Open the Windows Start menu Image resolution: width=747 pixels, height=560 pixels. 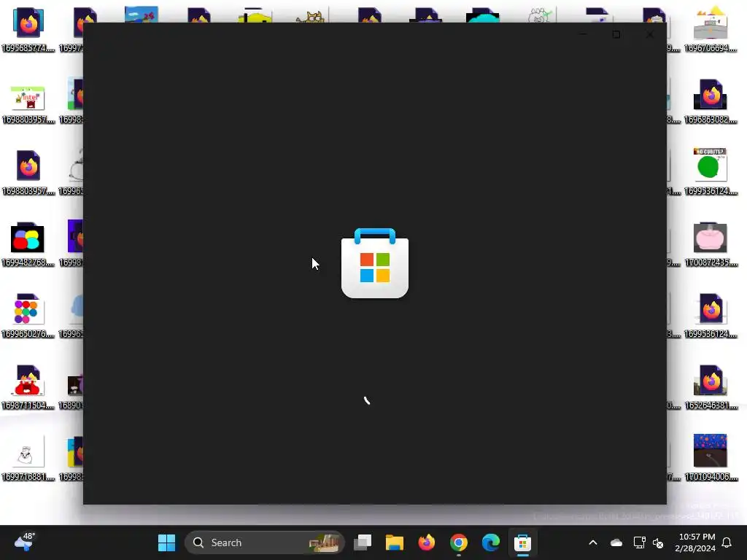click(166, 542)
